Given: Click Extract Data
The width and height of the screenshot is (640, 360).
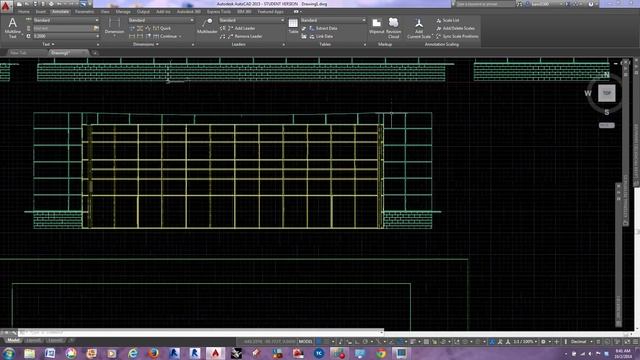Looking at the screenshot, I should point(323,28).
